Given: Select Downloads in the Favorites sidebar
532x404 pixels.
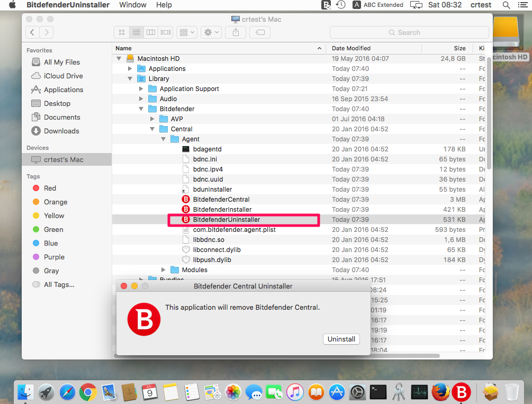Looking at the screenshot, I should tap(61, 131).
